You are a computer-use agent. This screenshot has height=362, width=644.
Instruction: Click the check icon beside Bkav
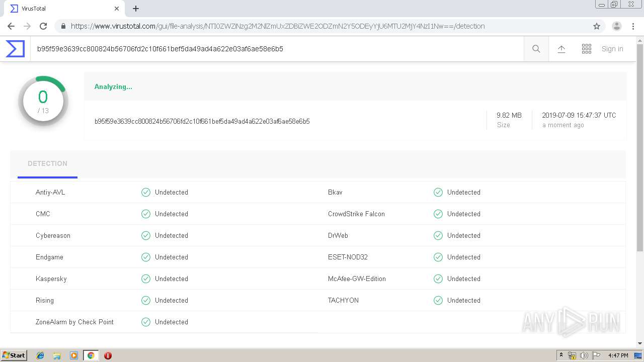pos(438,192)
